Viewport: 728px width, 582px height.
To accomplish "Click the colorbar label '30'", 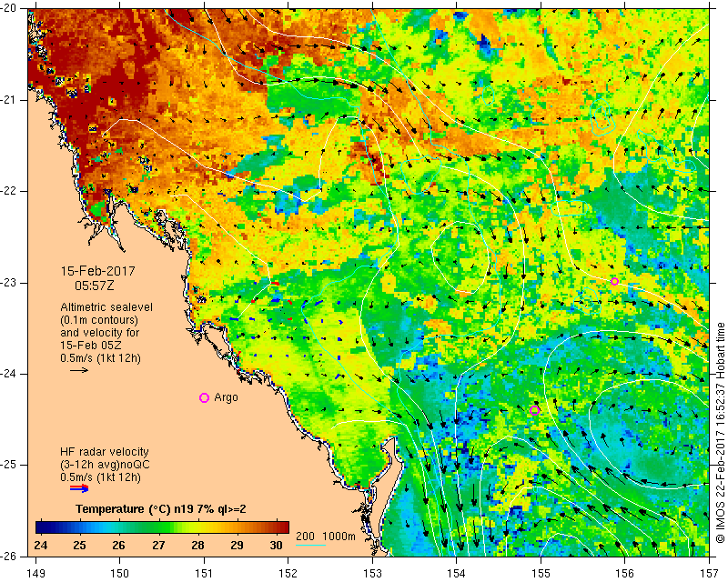I will click(x=277, y=545).
